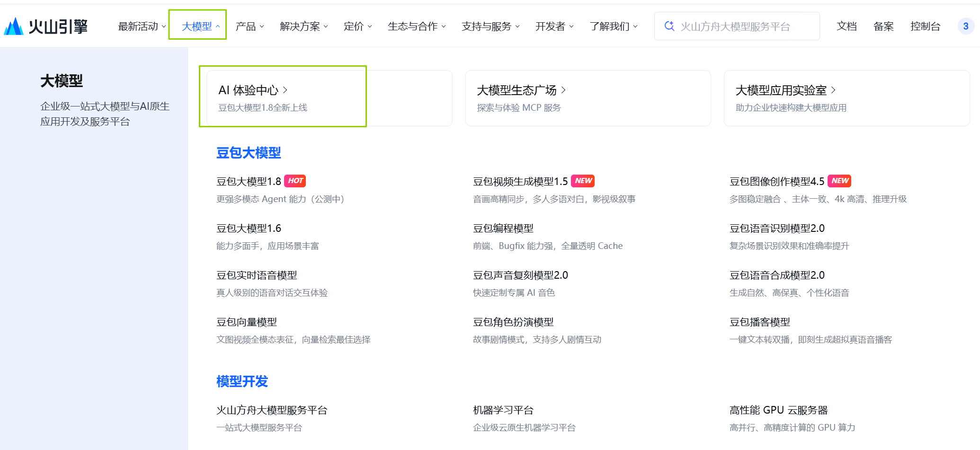Viewport: 980px width, 450px height.
Task: Expand the 产品 navigation dropdown
Action: (249, 26)
